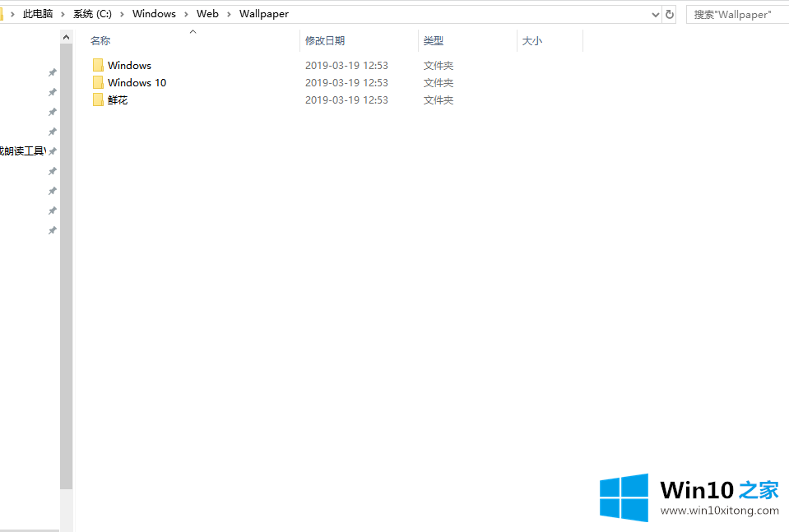This screenshot has height=532, width=789.
Task: Navigate to Windows in the address breadcrumb
Action: (x=154, y=14)
